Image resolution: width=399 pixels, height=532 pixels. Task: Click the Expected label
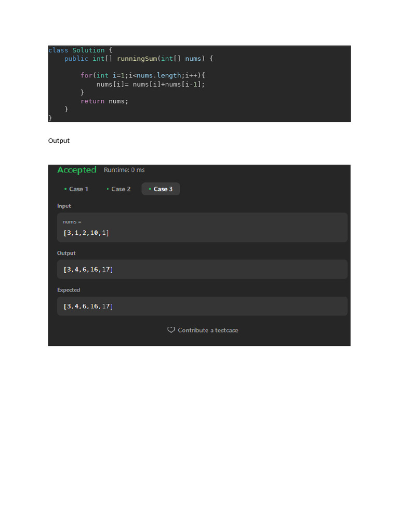click(69, 290)
